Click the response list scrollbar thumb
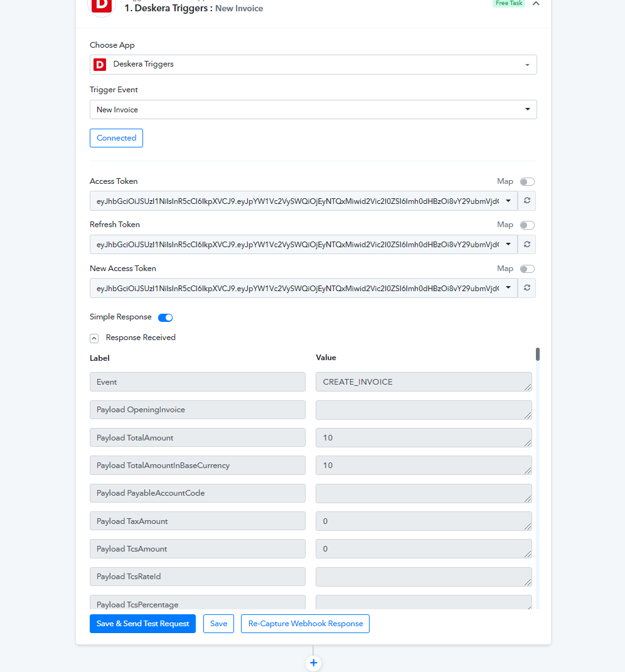This screenshot has width=625, height=672. [538, 355]
